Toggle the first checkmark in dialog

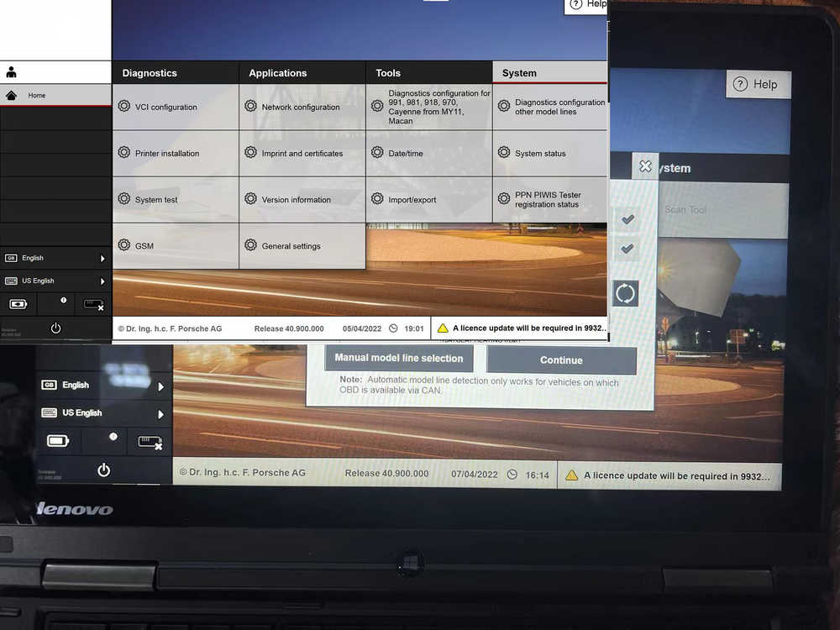coord(627,219)
